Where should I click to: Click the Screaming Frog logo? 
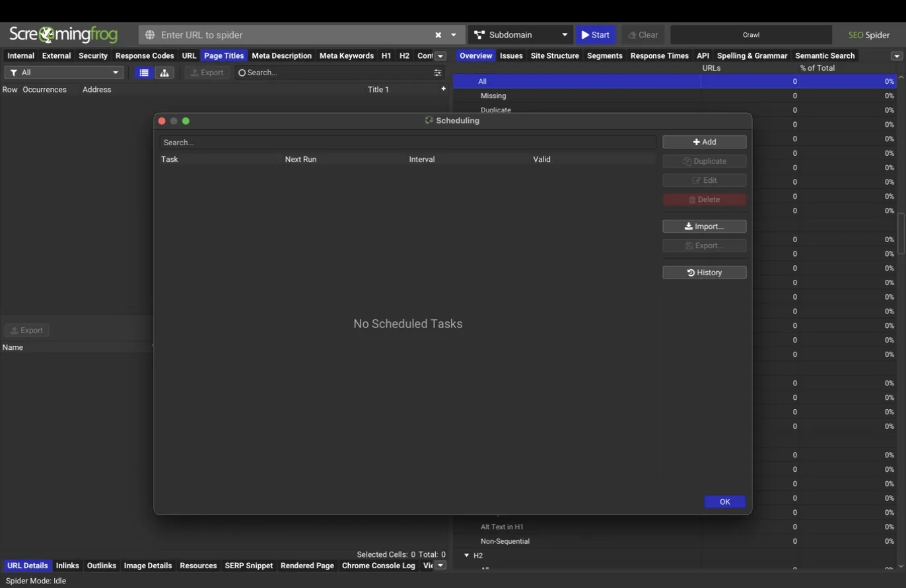point(63,34)
